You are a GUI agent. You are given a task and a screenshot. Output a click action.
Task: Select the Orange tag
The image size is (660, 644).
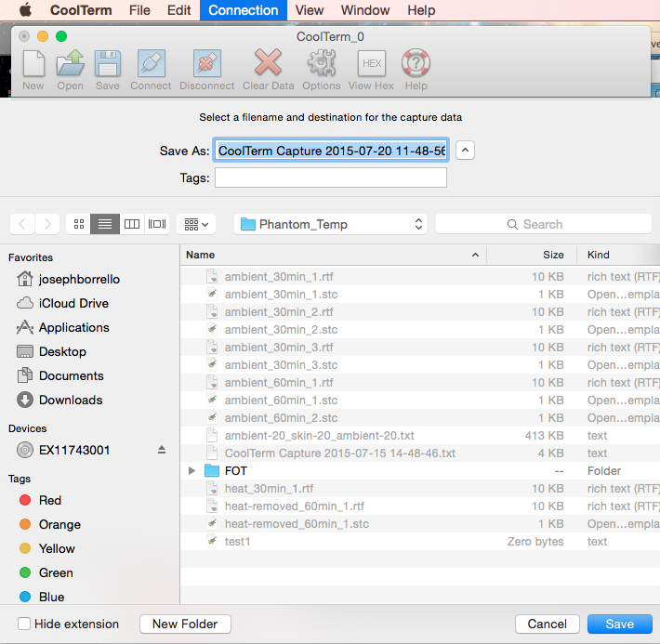(x=50, y=524)
